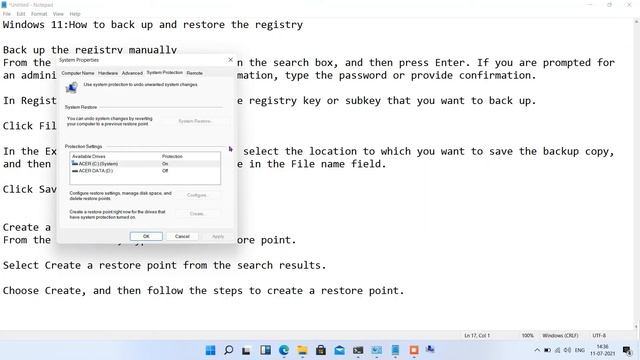This screenshot has height=360, width=640.
Task: Open Microsoft Store from taskbar
Action: tap(321, 350)
